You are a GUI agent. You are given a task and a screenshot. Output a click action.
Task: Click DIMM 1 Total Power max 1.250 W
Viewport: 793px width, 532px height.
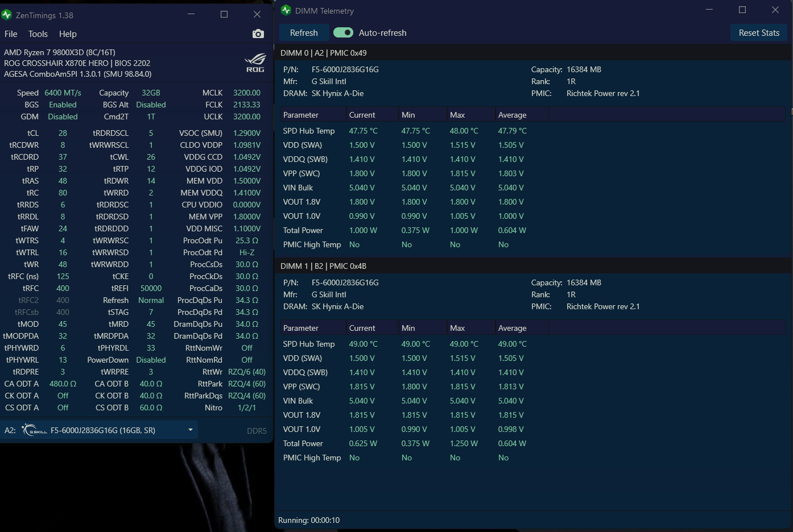(464, 443)
